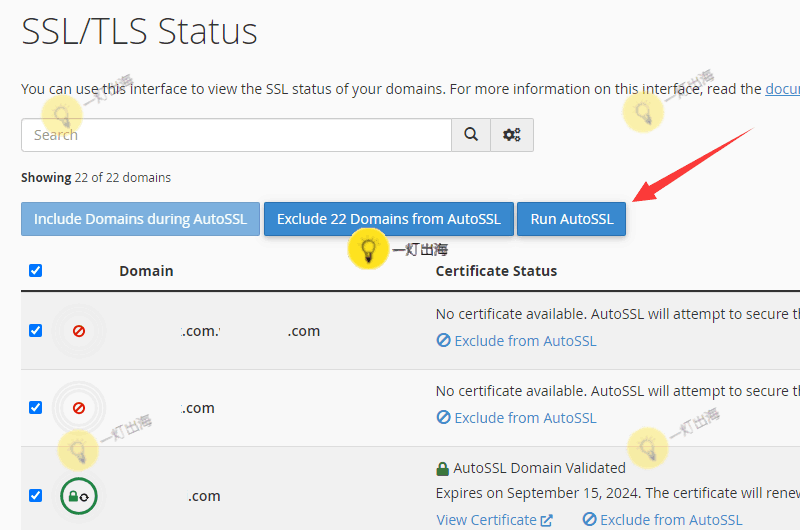
Task: Toggle the select-all checkbox in the table header
Action: (35, 270)
